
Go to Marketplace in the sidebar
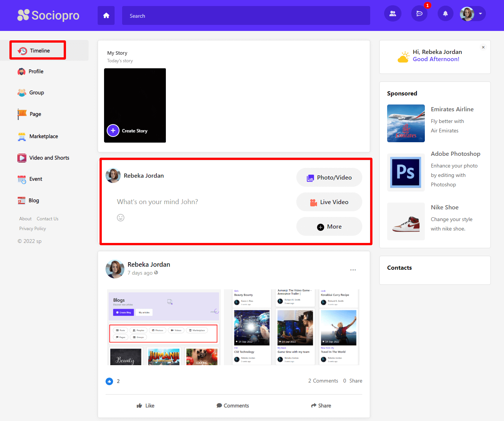(43, 137)
